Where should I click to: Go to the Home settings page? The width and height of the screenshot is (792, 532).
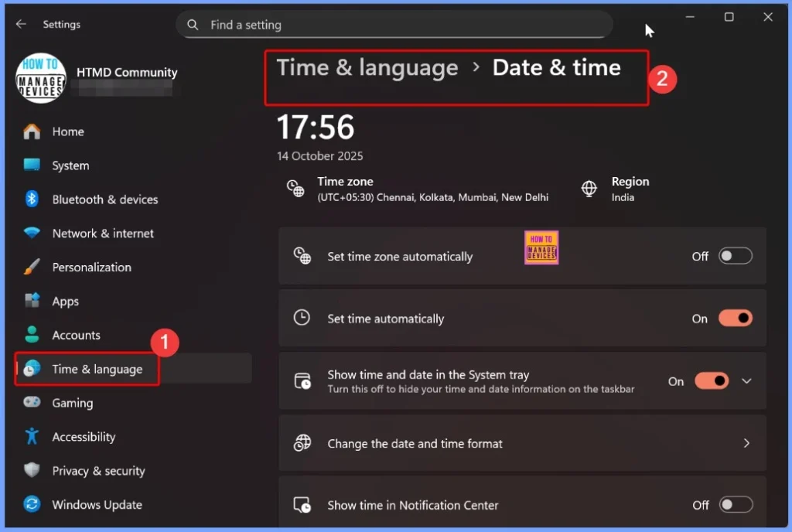tap(68, 131)
